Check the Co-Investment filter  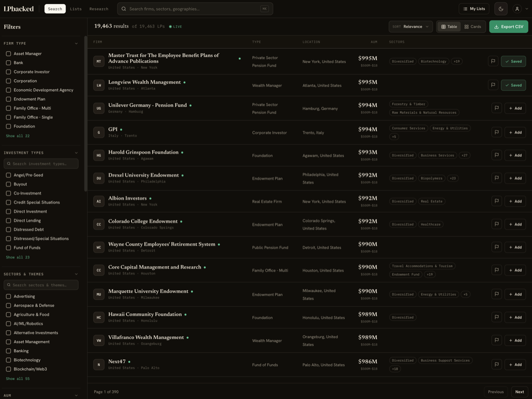pos(9,193)
